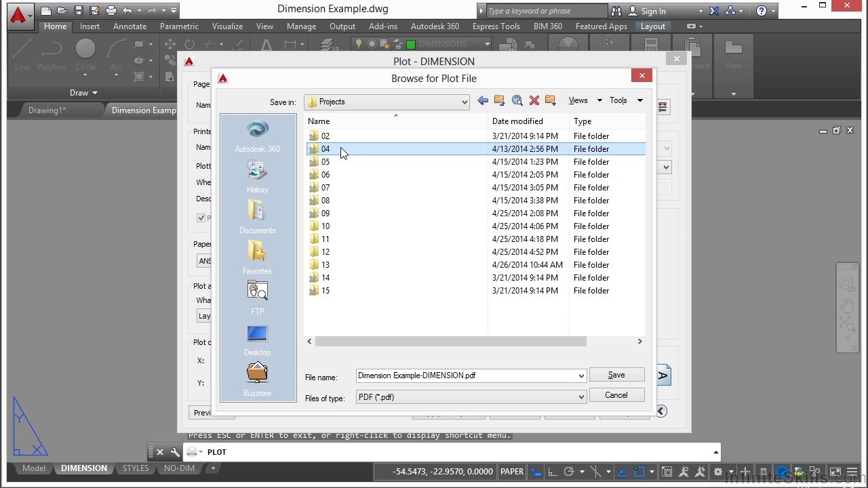Click the Save button
Image resolution: width=868 pixels, height=488 pixels.
[x=616, y=375]
